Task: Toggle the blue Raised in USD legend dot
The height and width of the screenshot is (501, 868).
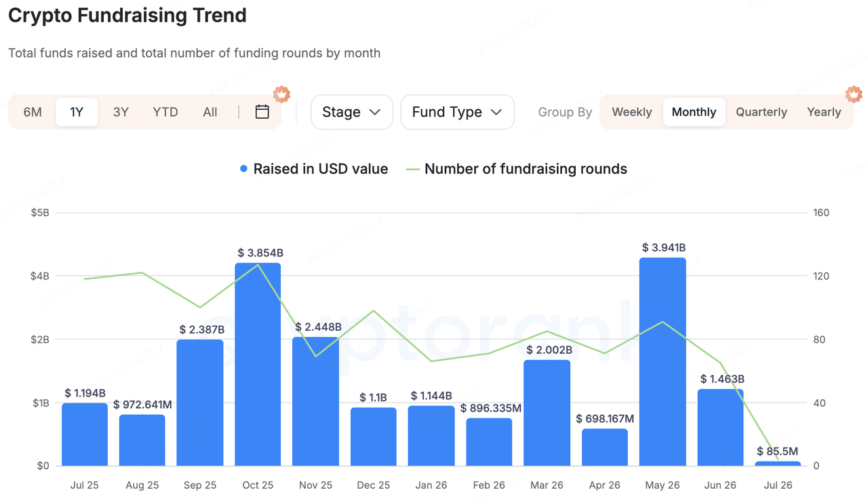Action: 244,169
